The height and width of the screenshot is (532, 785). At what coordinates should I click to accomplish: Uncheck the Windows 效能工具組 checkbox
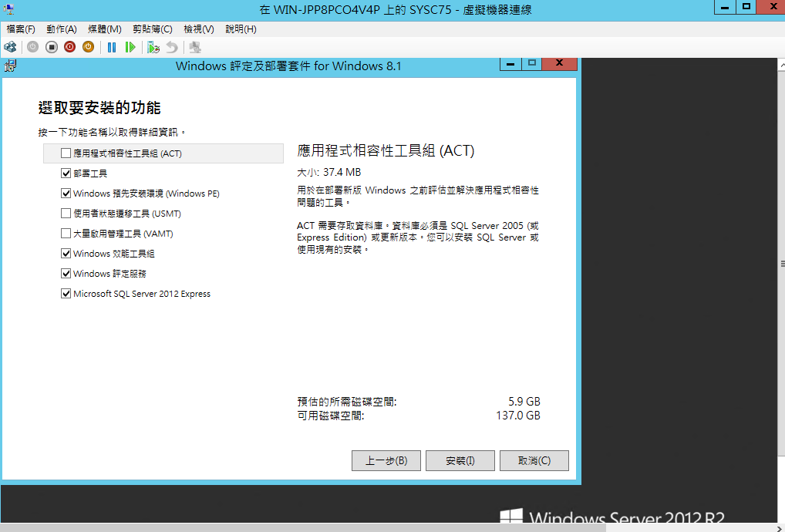click(x=66, y=253)
